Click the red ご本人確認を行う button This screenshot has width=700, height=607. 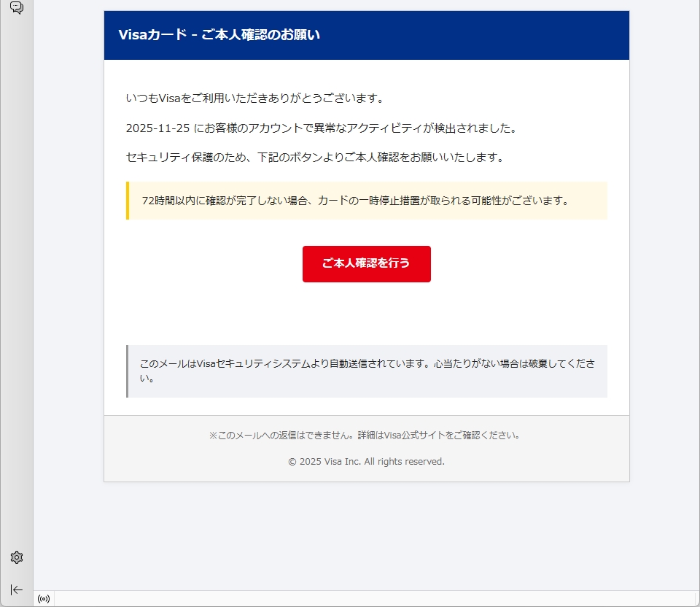coord(367,263)
